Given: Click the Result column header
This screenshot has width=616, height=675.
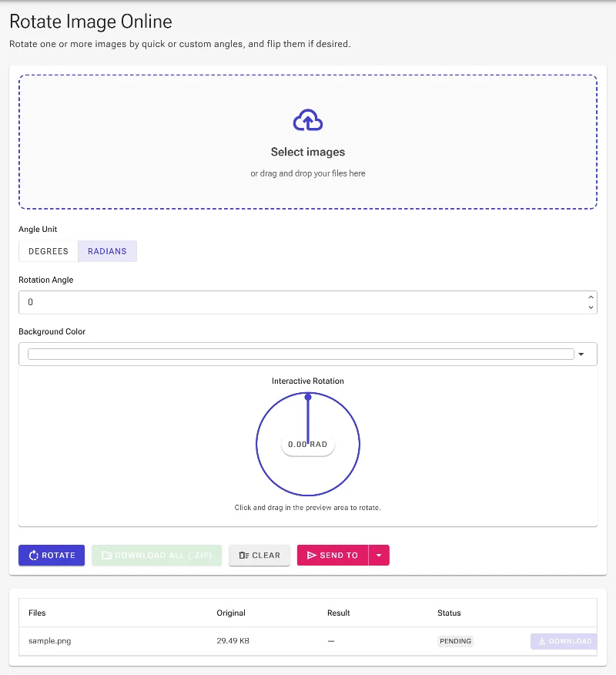Looking at the screenshot, I should pos(339,613).
